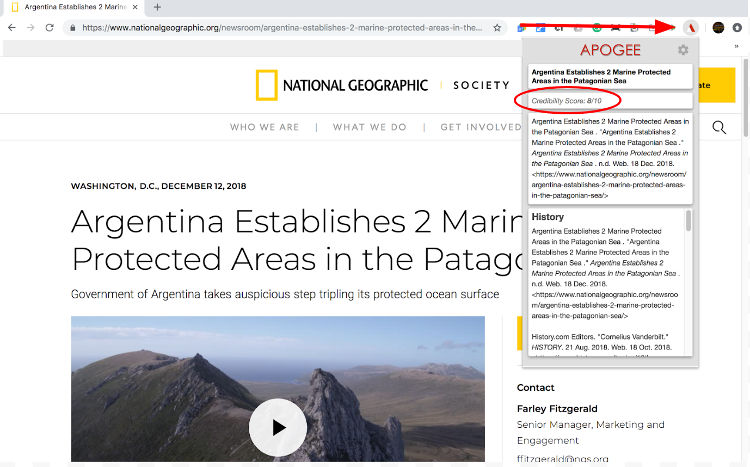This screenshot has height=467, width=750.
Task: Select contact name Farley Fitzgerald
Action: (x=557, y=409)
